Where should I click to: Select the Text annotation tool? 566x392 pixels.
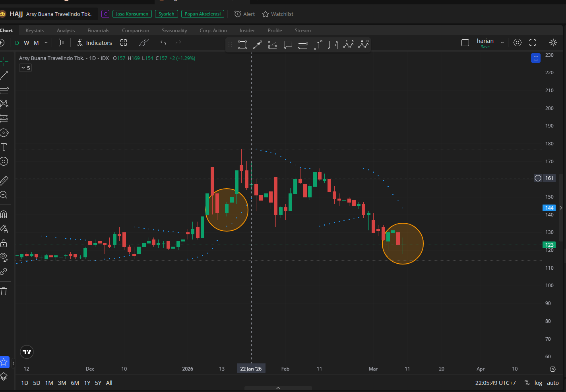coord(4,147)
